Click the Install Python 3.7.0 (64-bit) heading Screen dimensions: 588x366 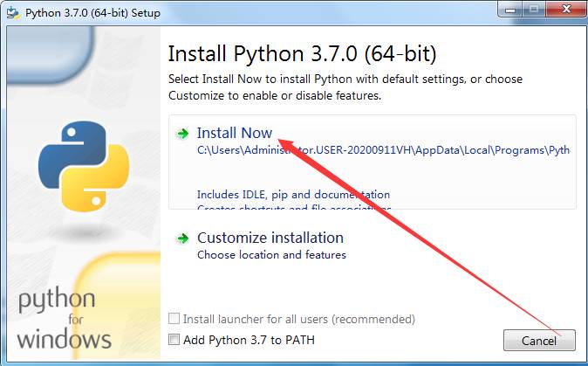[302, 53]
